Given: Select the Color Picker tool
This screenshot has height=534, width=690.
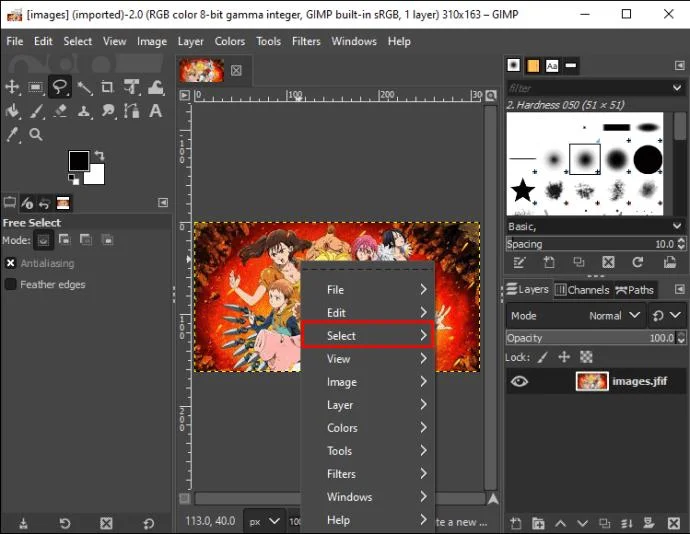Looking at the screenshot, I should pyautogui.click(x=12, y=135).
